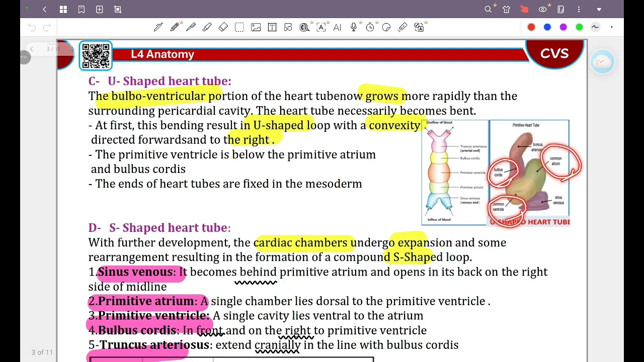Select the highlighter tool
Viewport: 644px width, 362px height.
point(207,27)
